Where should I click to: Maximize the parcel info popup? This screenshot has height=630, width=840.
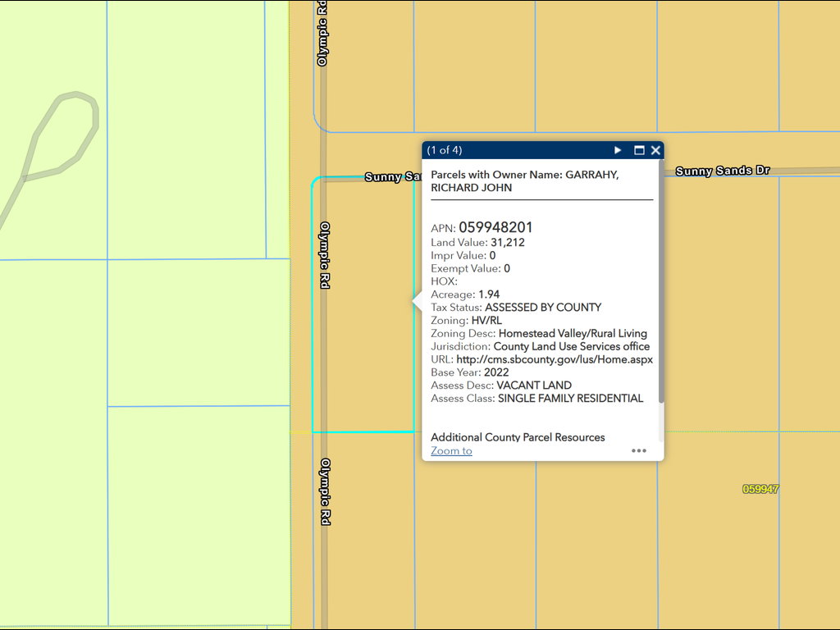(639, 150)
